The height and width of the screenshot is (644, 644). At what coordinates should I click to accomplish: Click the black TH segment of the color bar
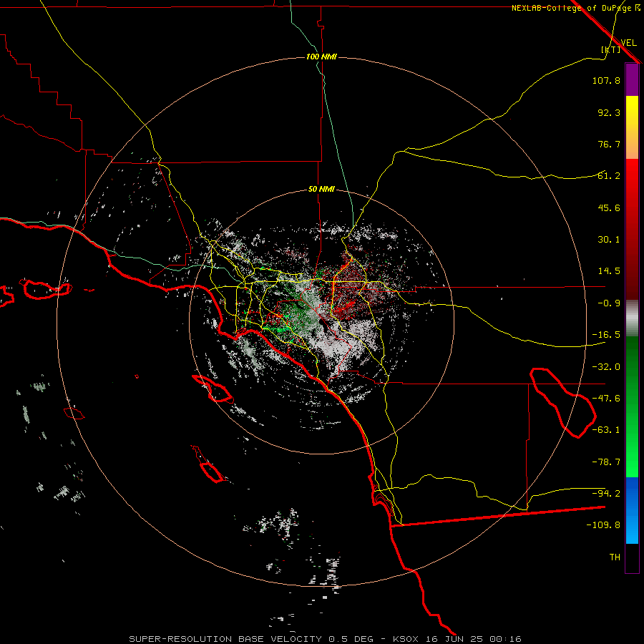click(x=632, y=557)
